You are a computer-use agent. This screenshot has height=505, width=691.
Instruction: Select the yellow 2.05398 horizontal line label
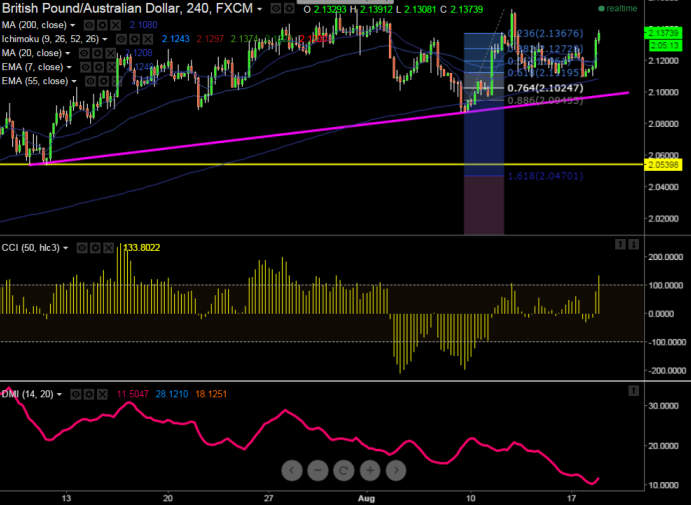(x=663, y=165)
